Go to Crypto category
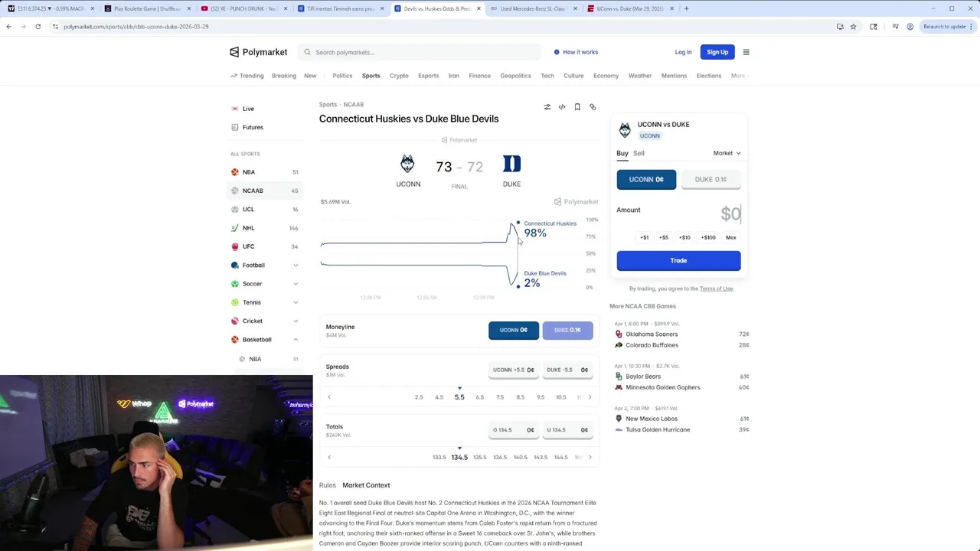 click(x=399, y=76)
